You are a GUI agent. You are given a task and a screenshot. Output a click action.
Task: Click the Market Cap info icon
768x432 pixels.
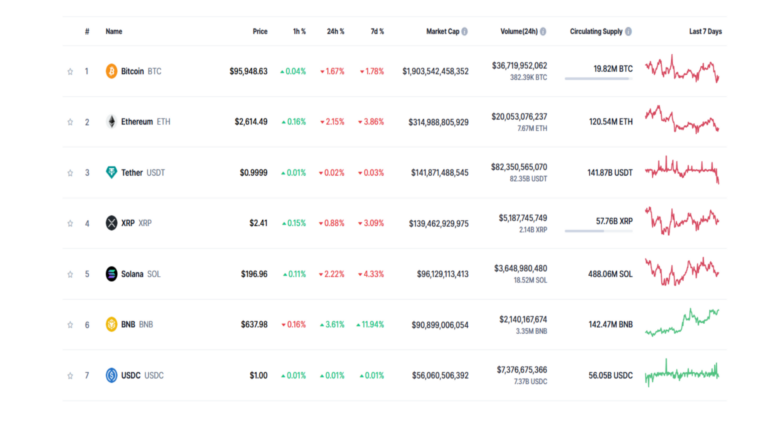465,31
